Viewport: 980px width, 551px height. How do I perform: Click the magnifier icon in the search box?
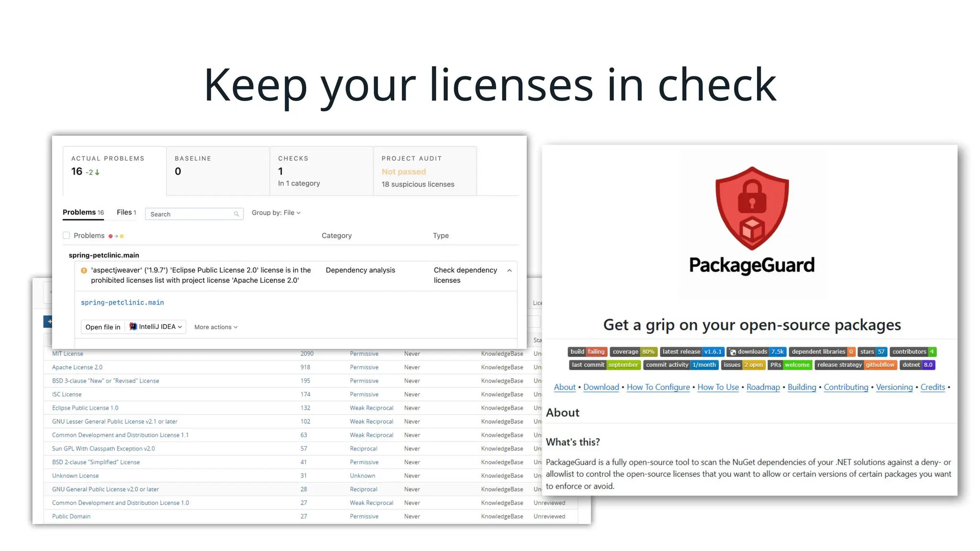coord(236,214)
